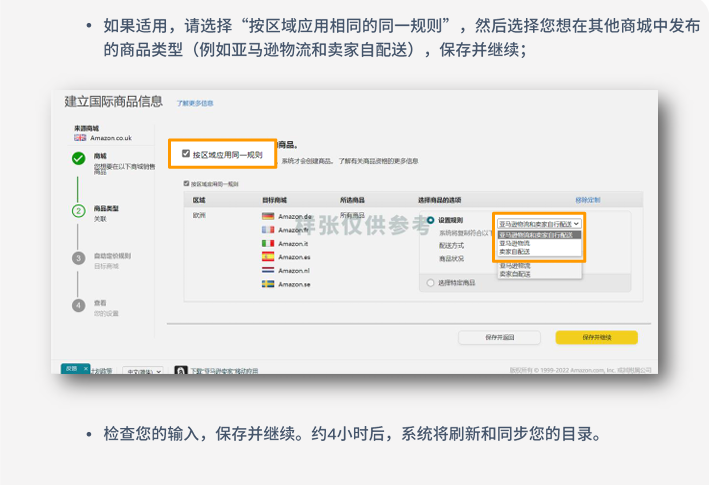Click the 所选商品 column header
Image resolution: width=709 pixels, height=485 pixels.
(352, 200)
